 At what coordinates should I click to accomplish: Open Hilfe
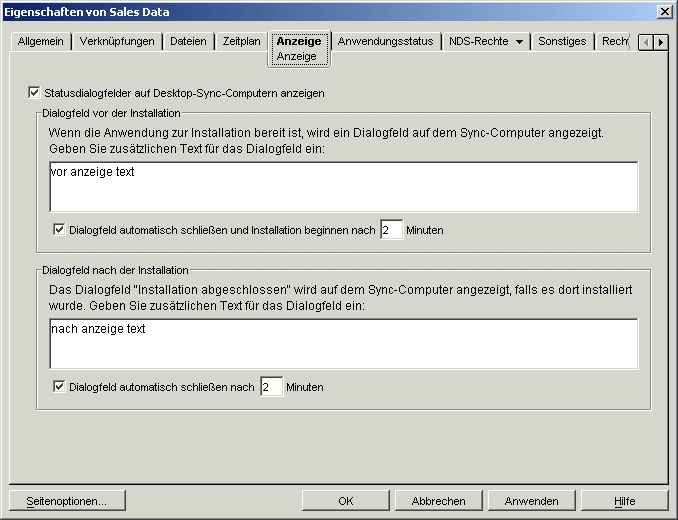click(624, 501)
